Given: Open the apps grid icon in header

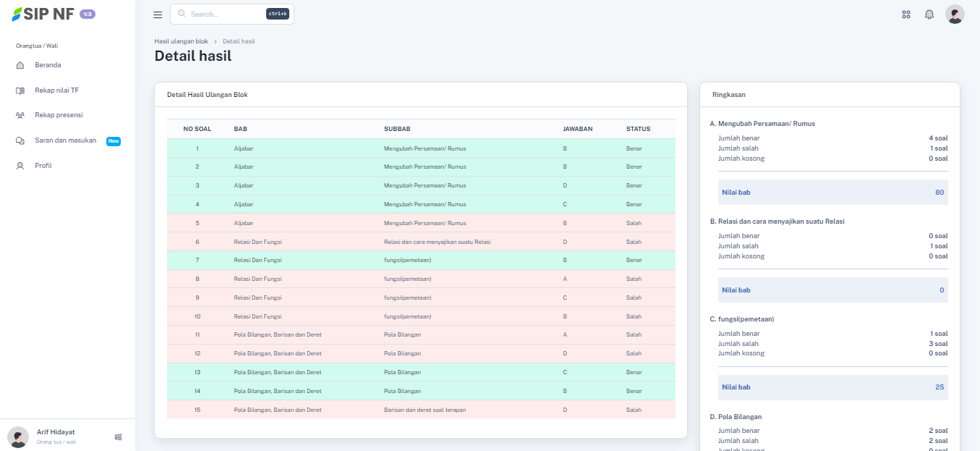Looking at the screenshot, I should tap(906, 14).
